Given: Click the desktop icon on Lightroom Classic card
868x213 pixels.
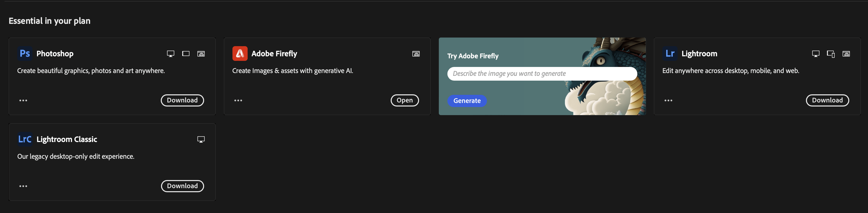Looking at the screenshot, I should pyautogui.click(x=201, y=139).
